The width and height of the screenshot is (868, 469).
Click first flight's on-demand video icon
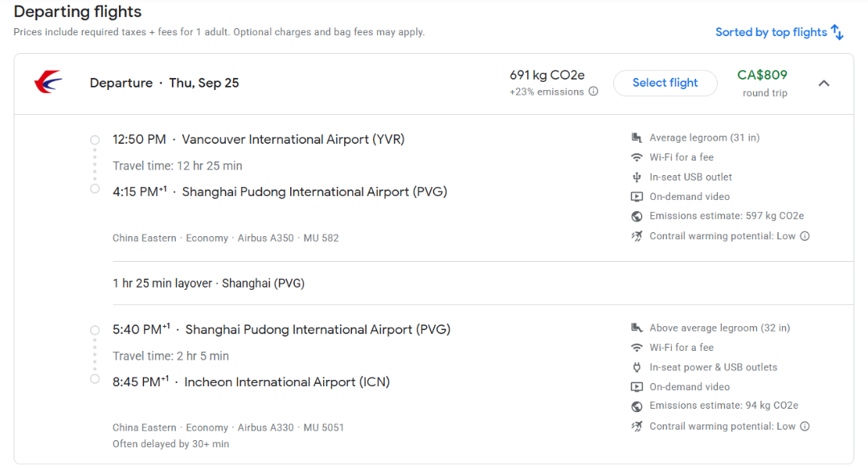pyautogui.click(x=637, y=197)
